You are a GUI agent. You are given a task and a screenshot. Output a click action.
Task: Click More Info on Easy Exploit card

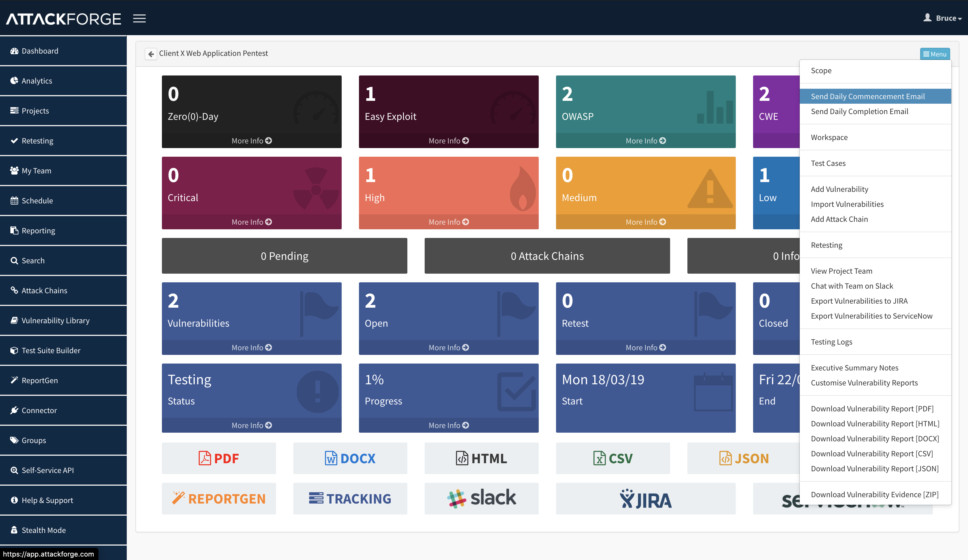tap(449, 141)
